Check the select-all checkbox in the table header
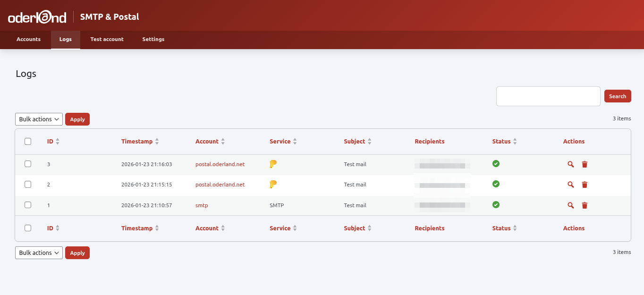The width and height of the screenshot is (644, 295). (28, 141)
